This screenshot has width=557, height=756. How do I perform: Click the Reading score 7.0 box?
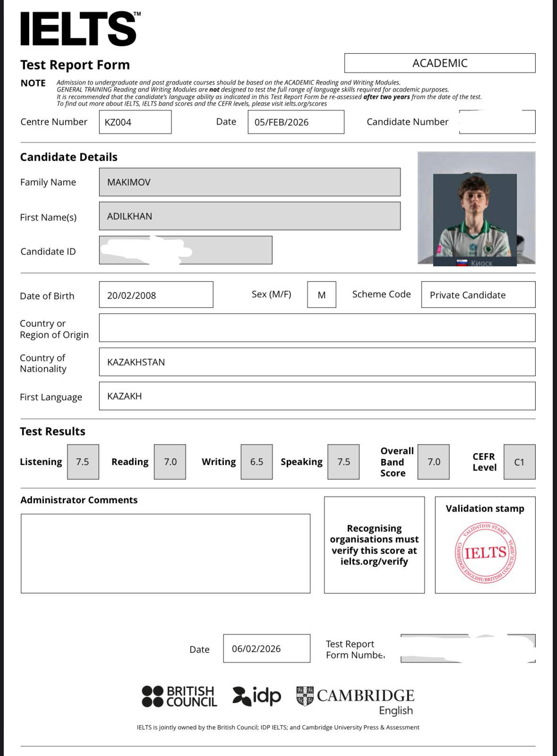pos(170,462)
